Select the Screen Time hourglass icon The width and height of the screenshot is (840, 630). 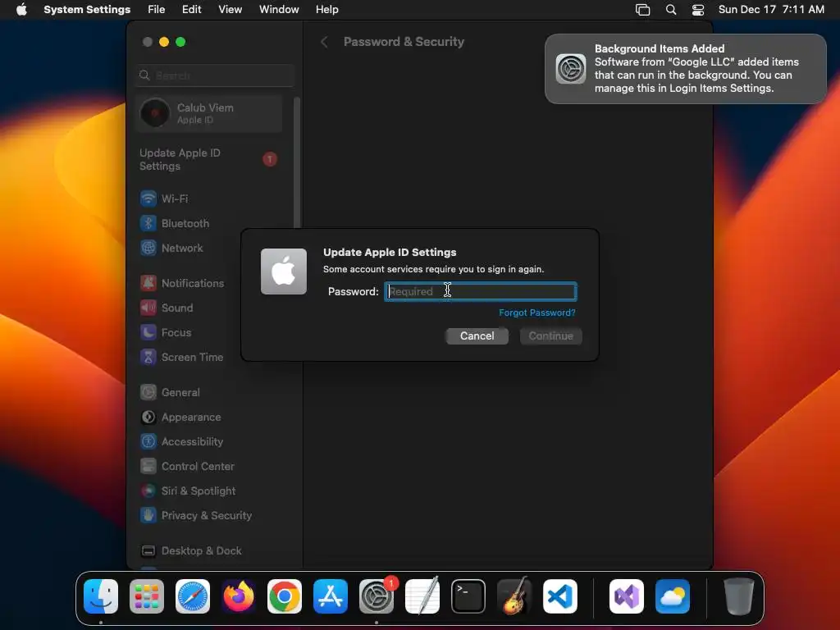tap(148, 357)
